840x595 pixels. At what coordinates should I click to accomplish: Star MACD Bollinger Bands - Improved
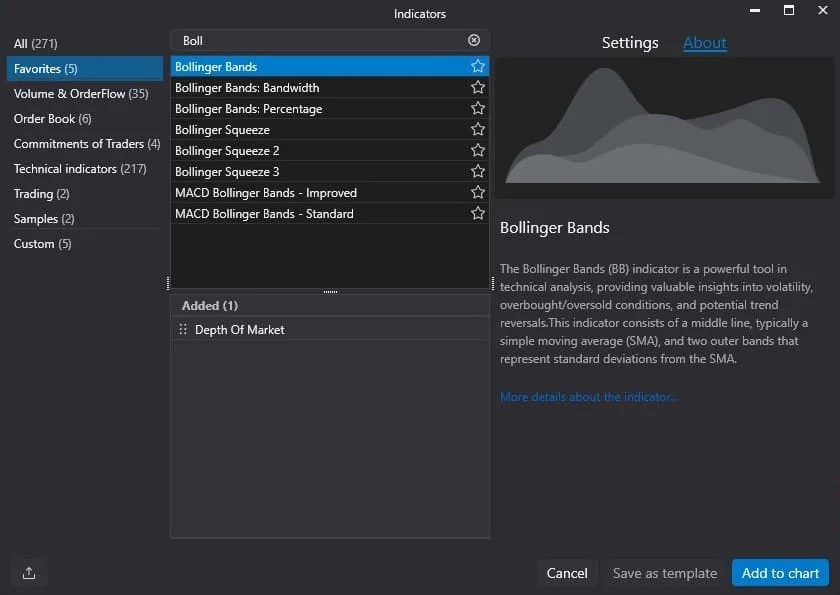pos(477,192)
